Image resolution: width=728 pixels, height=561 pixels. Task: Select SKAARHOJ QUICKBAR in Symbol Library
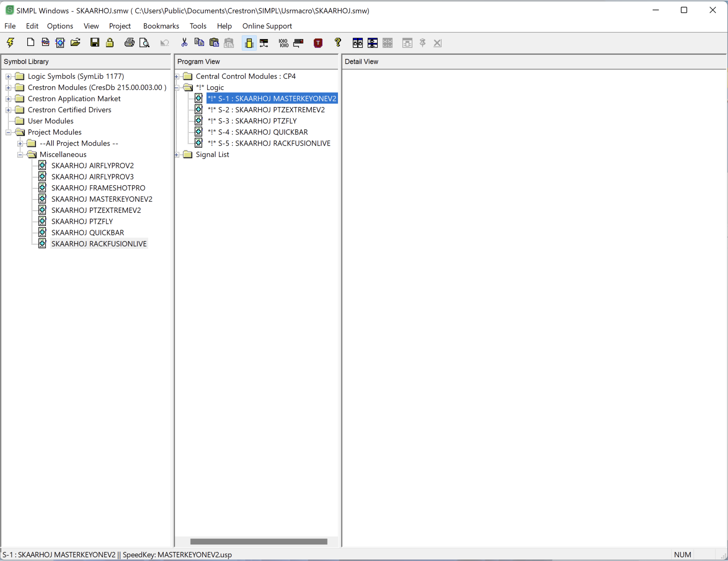tap(88, 233)
